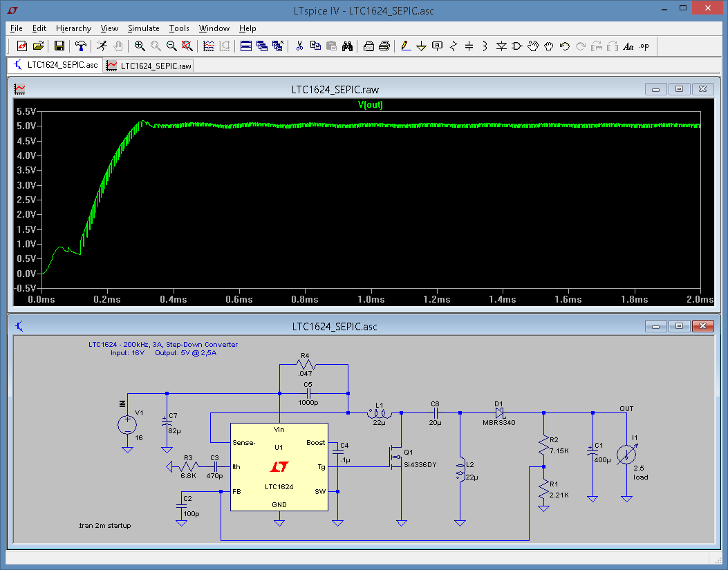Select the Place Inductor tool
This screenshot has height=570, width=728.
tap(485, 46)
